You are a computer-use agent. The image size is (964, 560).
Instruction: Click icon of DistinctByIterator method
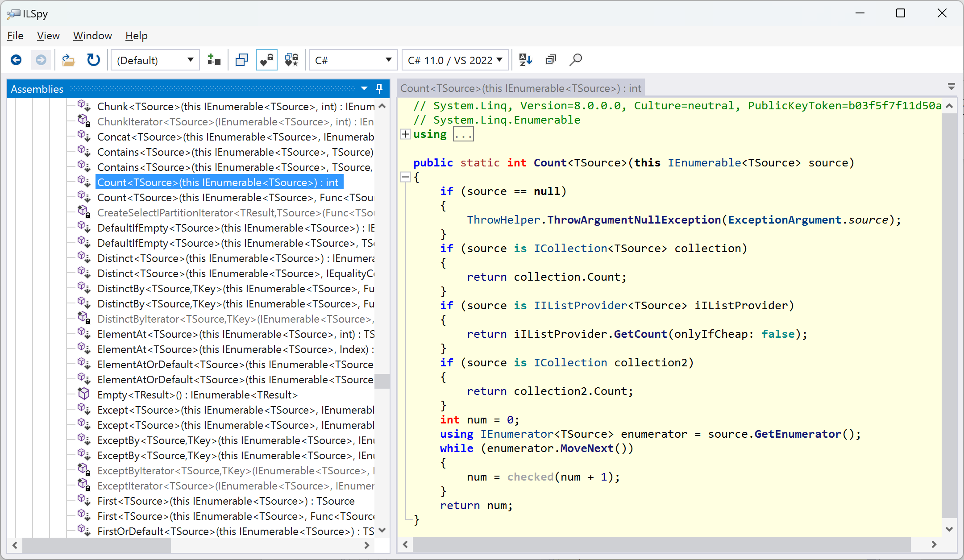84,318
